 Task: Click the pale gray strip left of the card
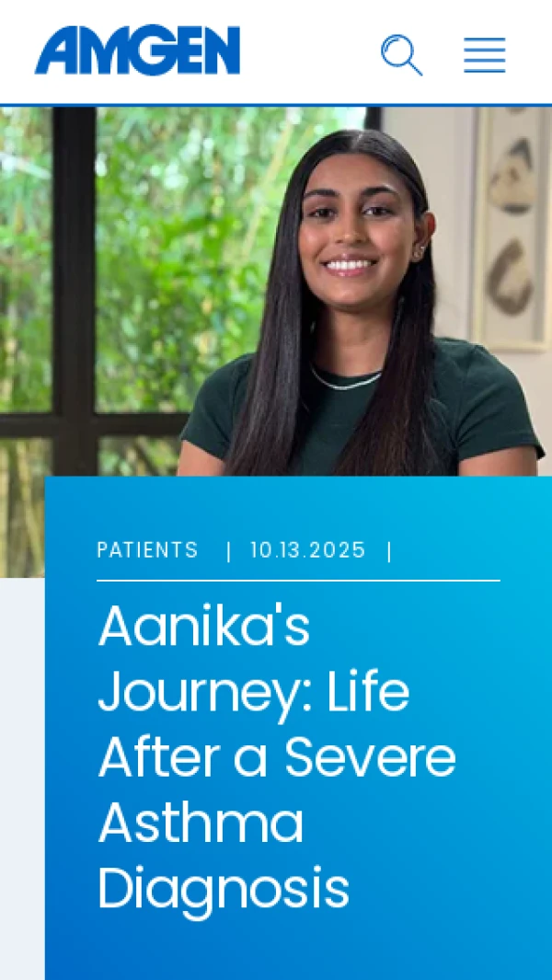(x=22, y=778)
